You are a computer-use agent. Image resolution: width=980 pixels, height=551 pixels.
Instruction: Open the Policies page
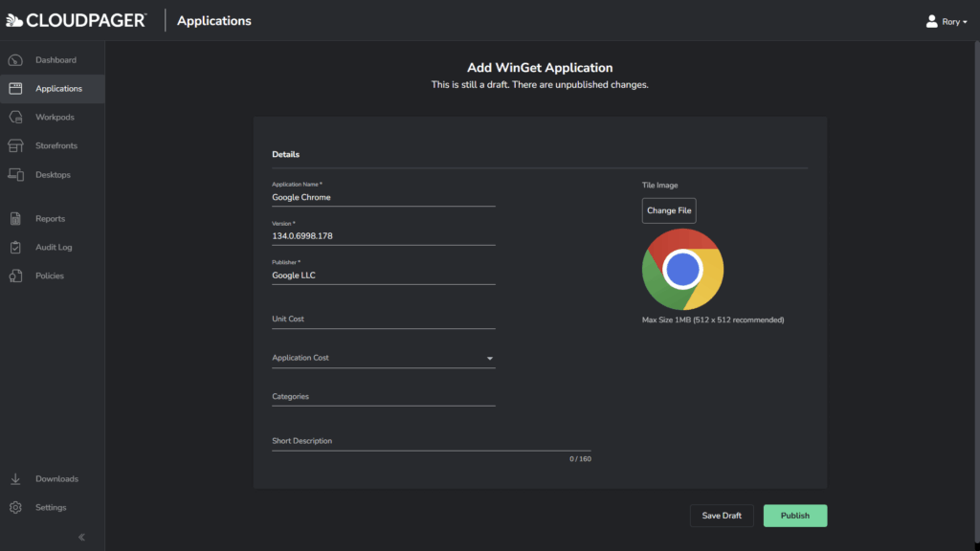point(53,275)
